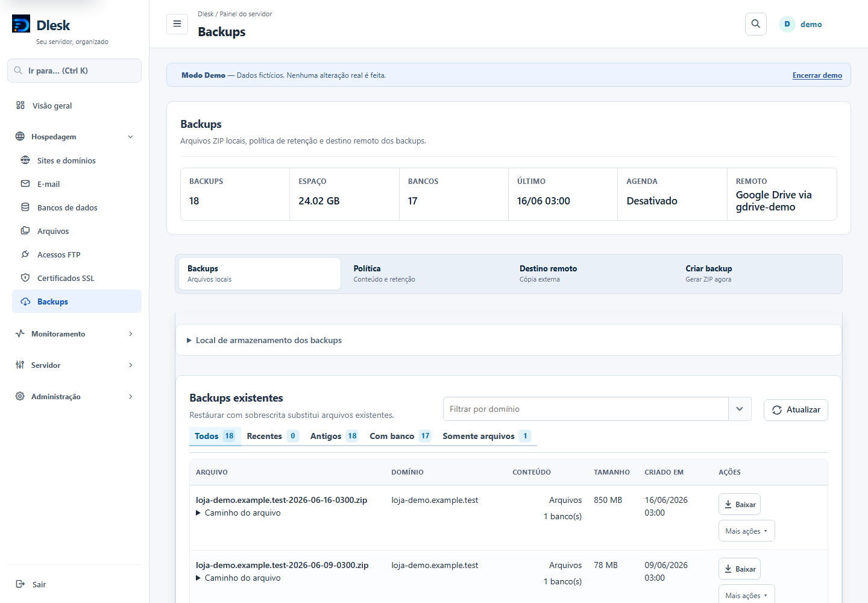
Task: Select the Com banco filter tab
Action: 400,436
